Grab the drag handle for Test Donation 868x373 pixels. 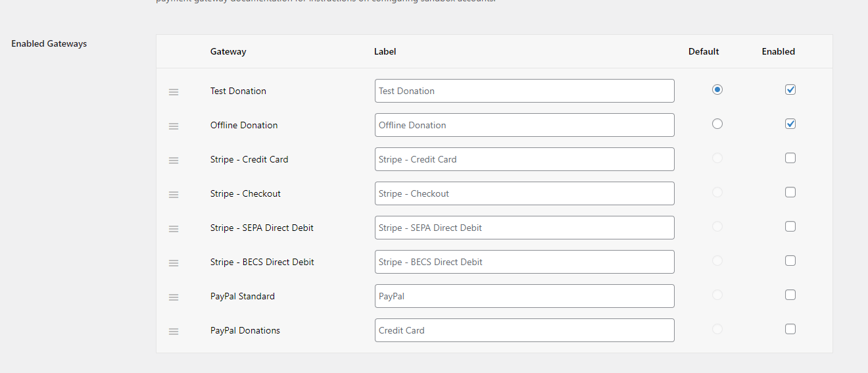tap(174, 92)
